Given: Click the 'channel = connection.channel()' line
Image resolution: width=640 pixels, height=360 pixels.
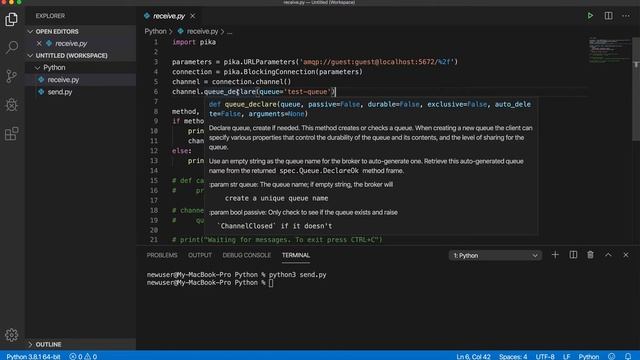Looking at the screenshot, I should pos(231,82).
